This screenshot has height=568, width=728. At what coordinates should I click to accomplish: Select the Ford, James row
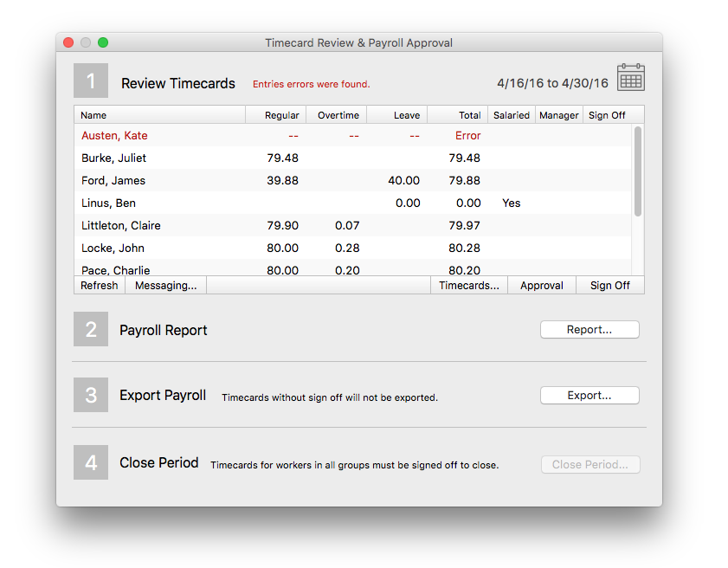[x=352, y=181]
